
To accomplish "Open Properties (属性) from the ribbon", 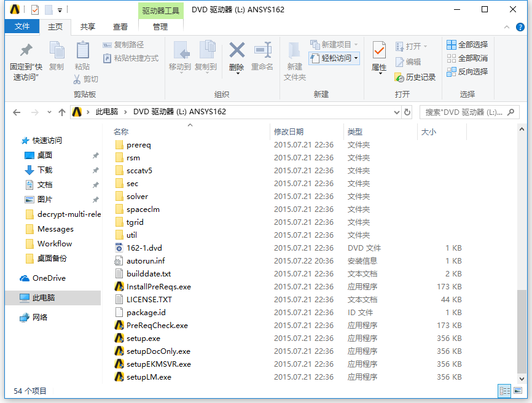I will (379, 57).
